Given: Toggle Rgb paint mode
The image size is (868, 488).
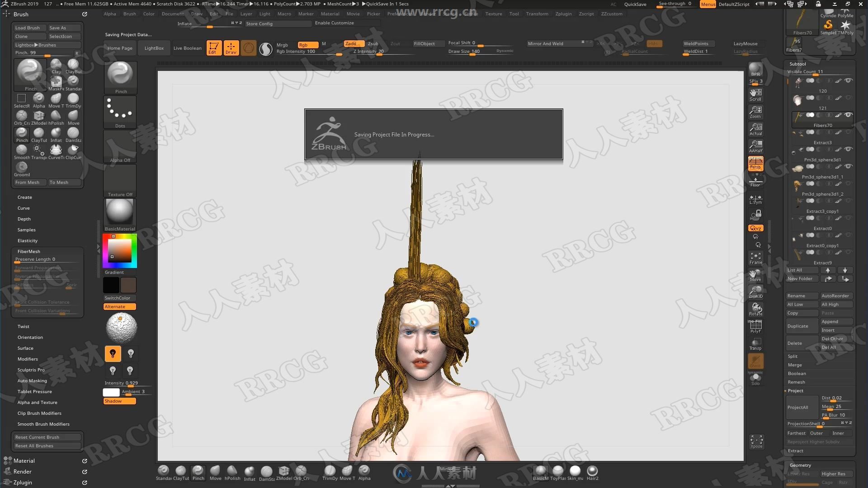Looking at the screenshot, I should point(307,44).
